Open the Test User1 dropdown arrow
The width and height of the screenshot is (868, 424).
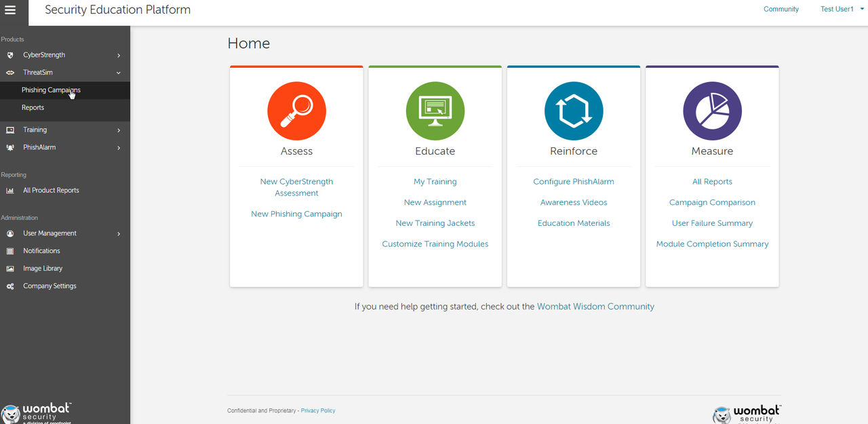tap(862, 9)
